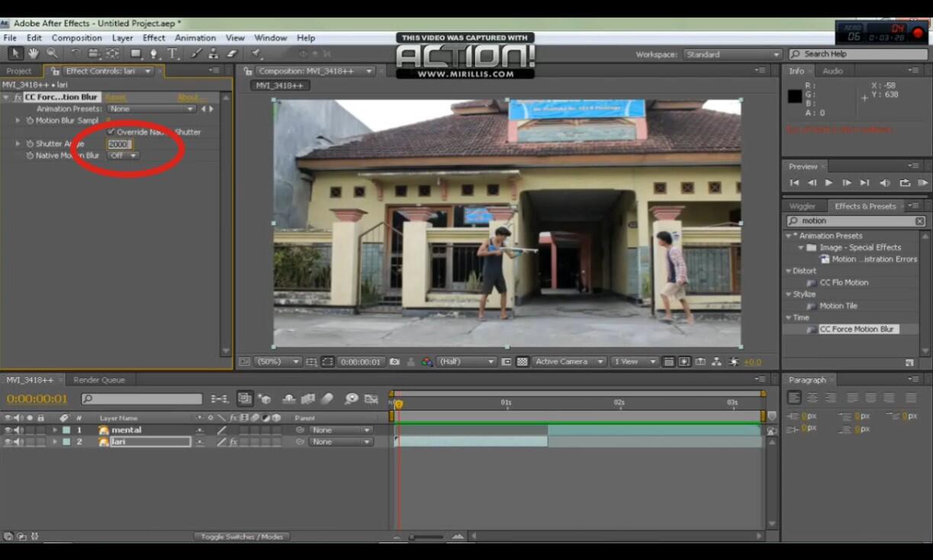This screenshot has width=933, height=560.
Task: Switch to the Render Queue tab
Action: coord(99,380)
